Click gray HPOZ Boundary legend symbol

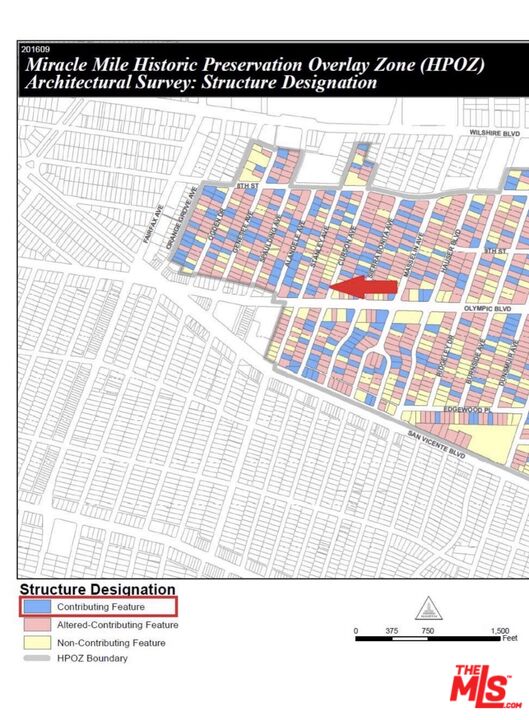pyautogui.click(x=37, y=658)
